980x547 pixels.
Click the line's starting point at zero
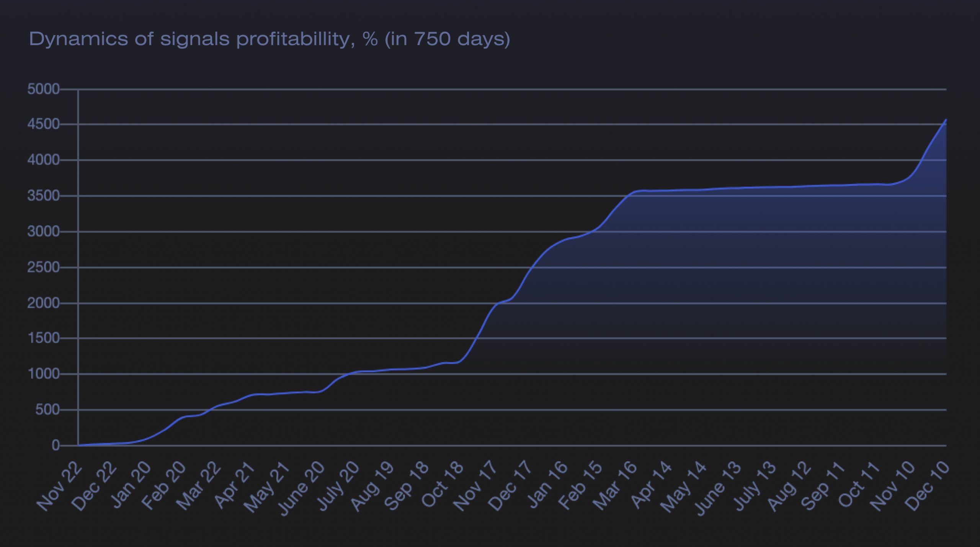coord(78,445)
